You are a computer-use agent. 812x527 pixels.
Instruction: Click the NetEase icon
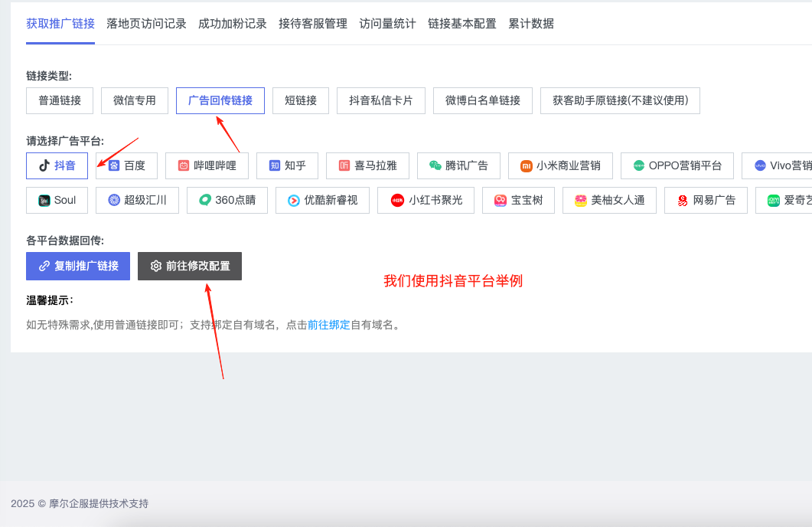(x=683, y=201)
